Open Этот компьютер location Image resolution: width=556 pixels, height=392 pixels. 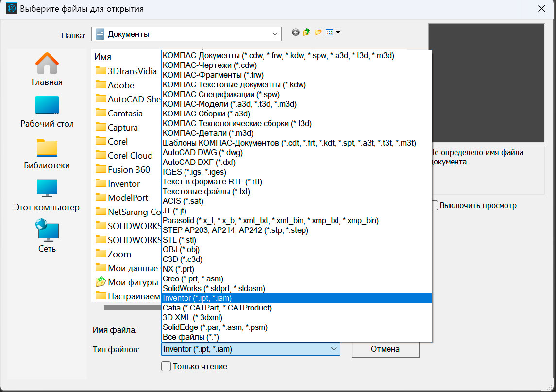[47, 196]
